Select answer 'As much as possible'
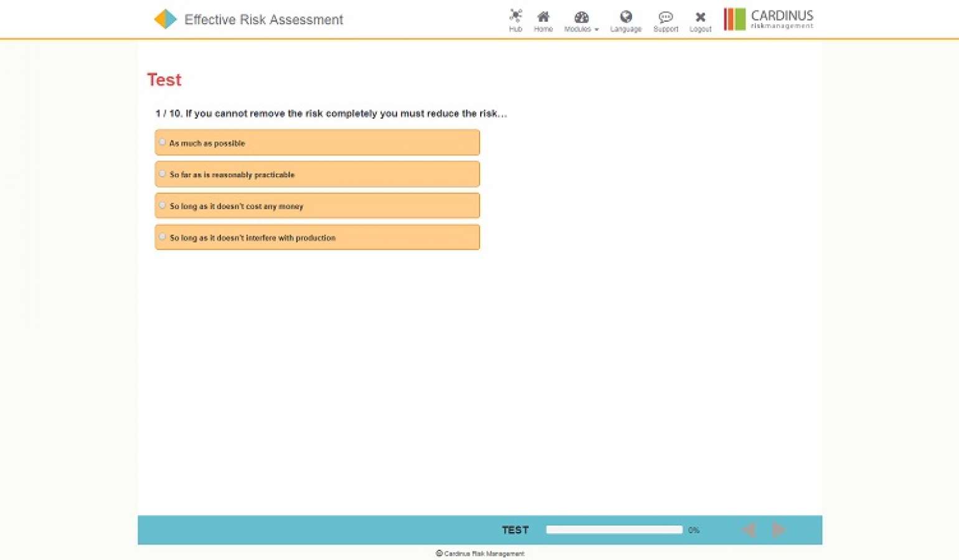 [x=317, y=142]
